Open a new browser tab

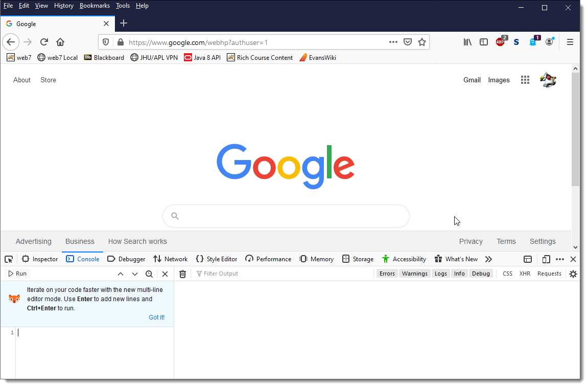coord(124,24)
